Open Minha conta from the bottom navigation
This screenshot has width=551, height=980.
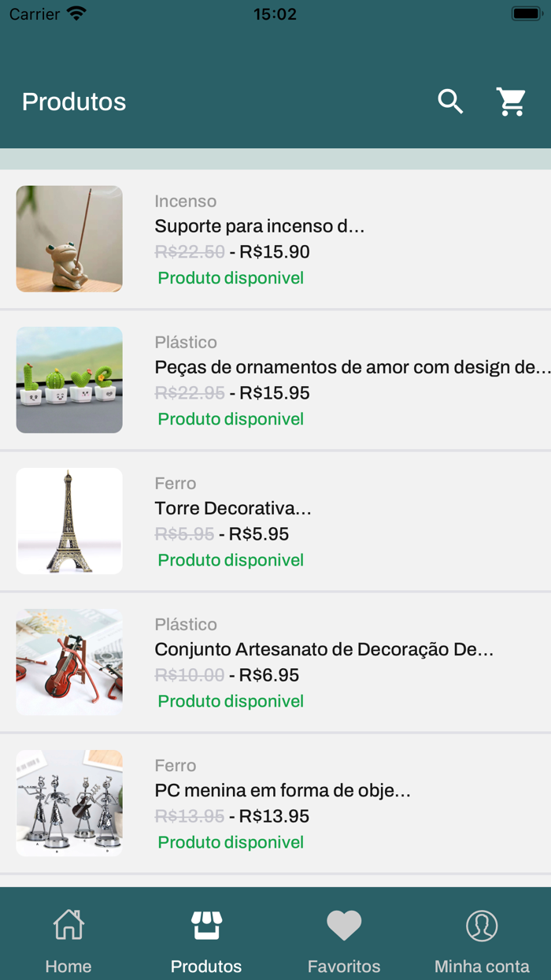tap(482, 937)
